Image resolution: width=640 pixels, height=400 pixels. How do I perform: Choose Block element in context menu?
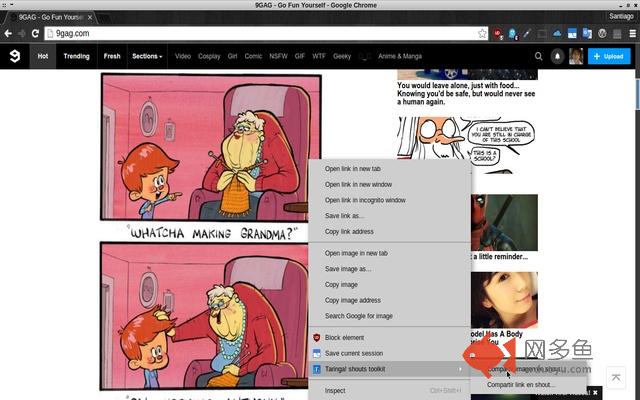390,338
